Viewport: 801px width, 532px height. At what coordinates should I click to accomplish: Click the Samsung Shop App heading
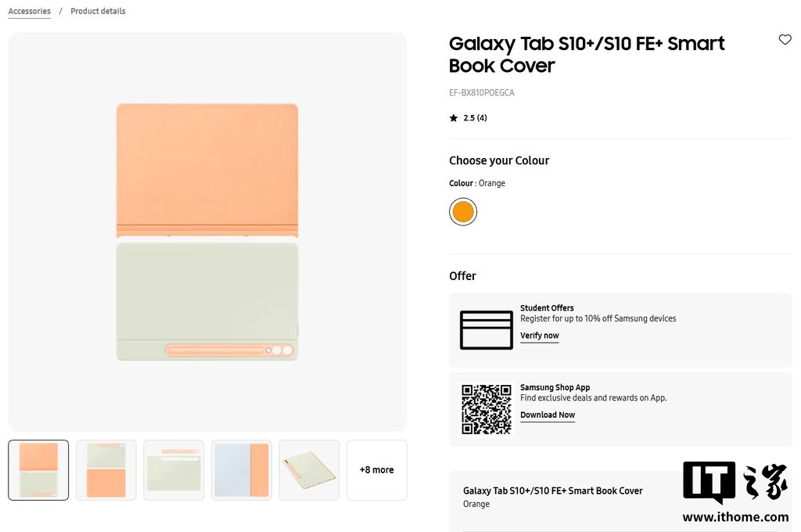click(x=555, y=387)
